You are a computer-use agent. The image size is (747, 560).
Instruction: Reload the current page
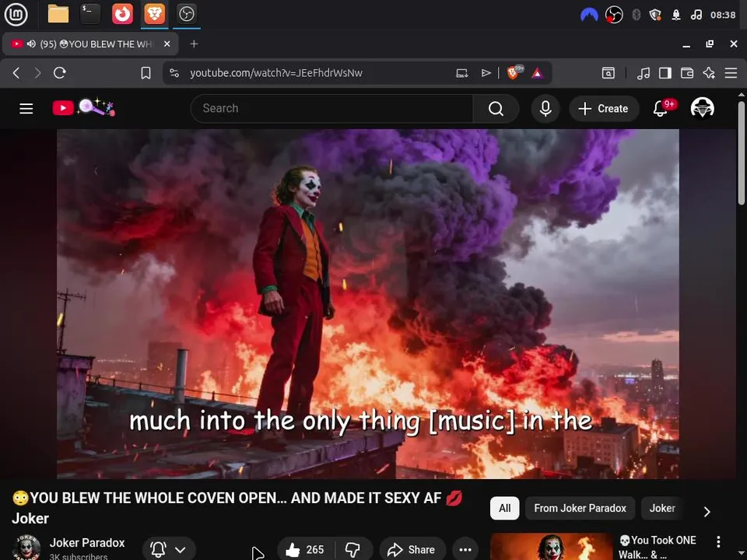coord(60,73)
